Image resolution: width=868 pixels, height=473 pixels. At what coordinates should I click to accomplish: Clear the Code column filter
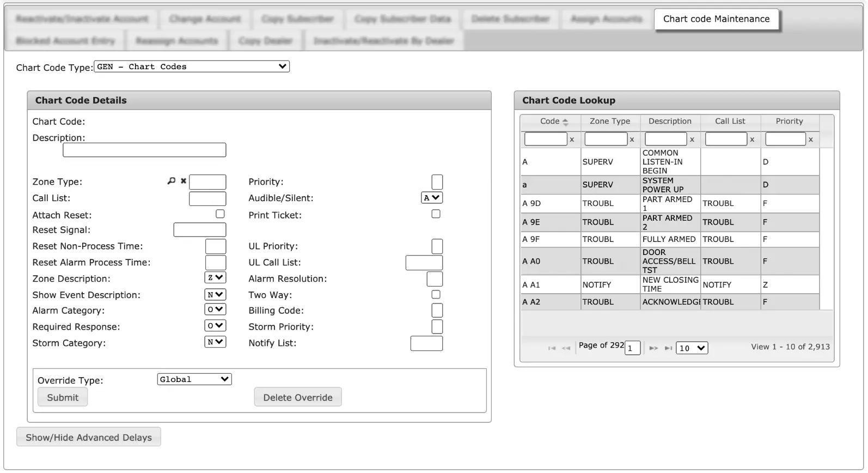[572, 140]
